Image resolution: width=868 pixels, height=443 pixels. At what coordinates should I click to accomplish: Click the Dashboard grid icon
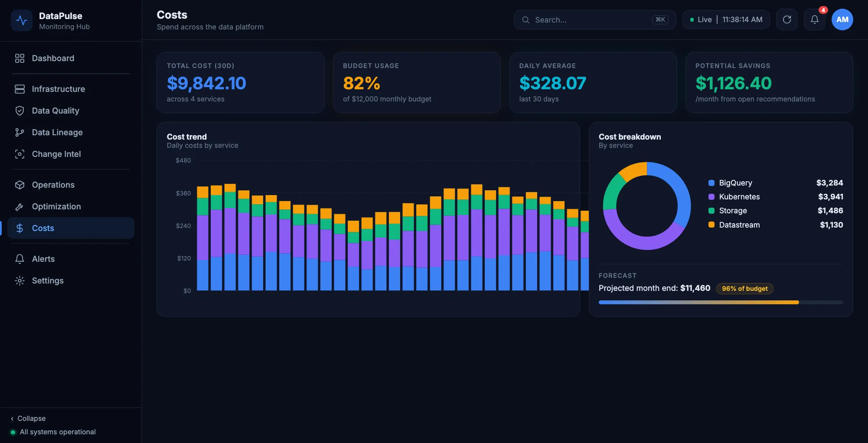pyautogui.click(x=20, y=58)
